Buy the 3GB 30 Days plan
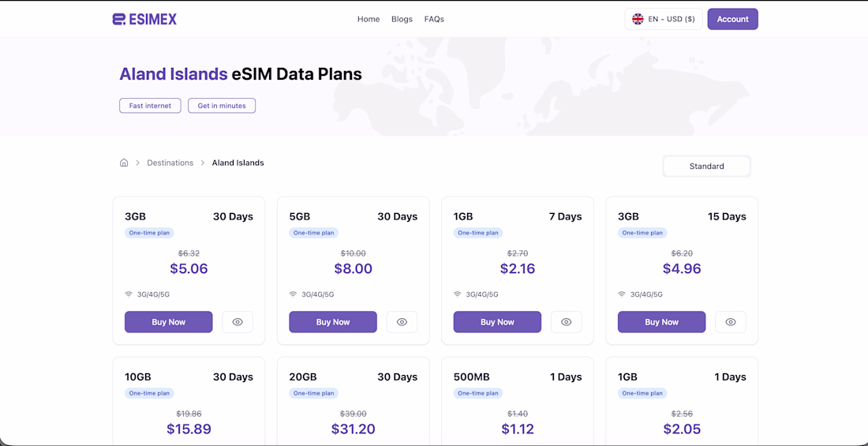868x446 pixels. tap(168, 322)
